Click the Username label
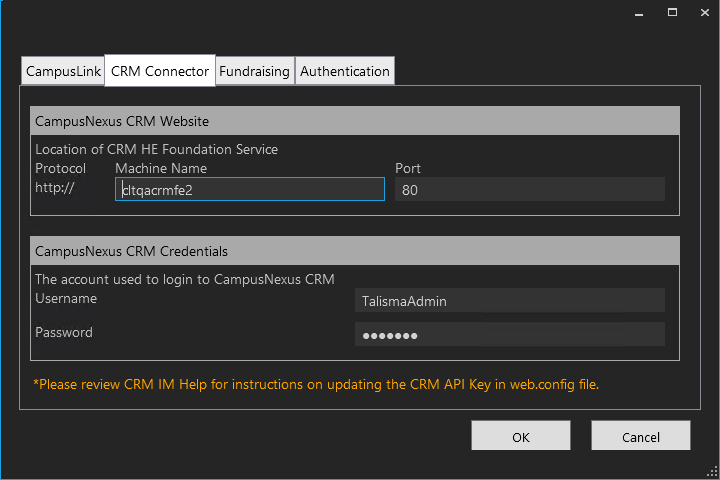The width and height of the screenshot is (720, 480). click(x=66, y=299)
